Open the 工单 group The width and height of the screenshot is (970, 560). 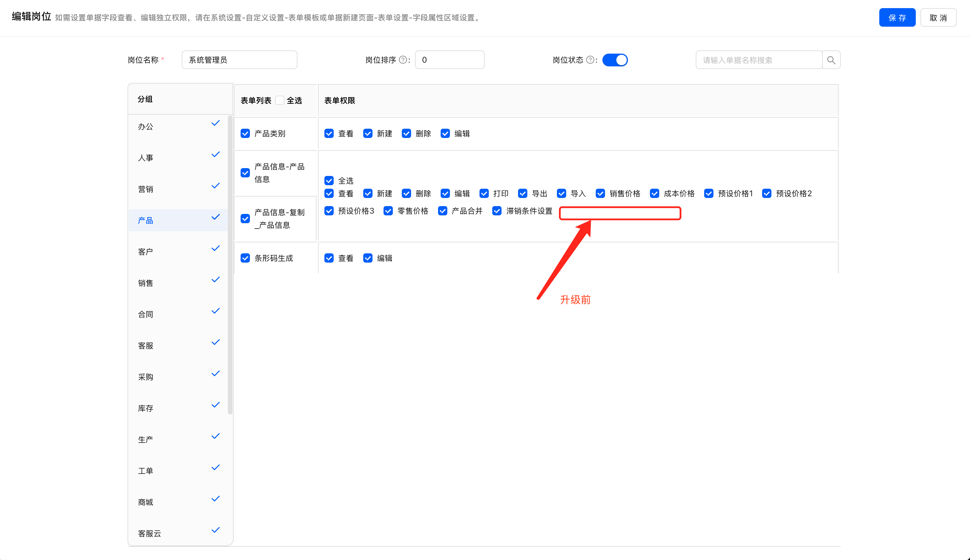(x=178, y=471)
